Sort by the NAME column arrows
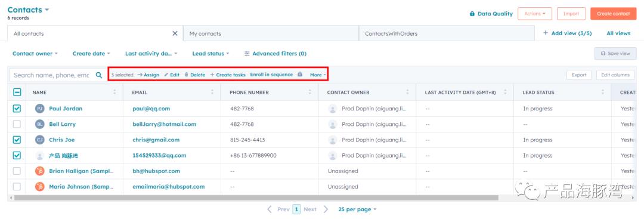Image resolution: width=644 pixels, height=219 pixels. (x=114, y=92)
